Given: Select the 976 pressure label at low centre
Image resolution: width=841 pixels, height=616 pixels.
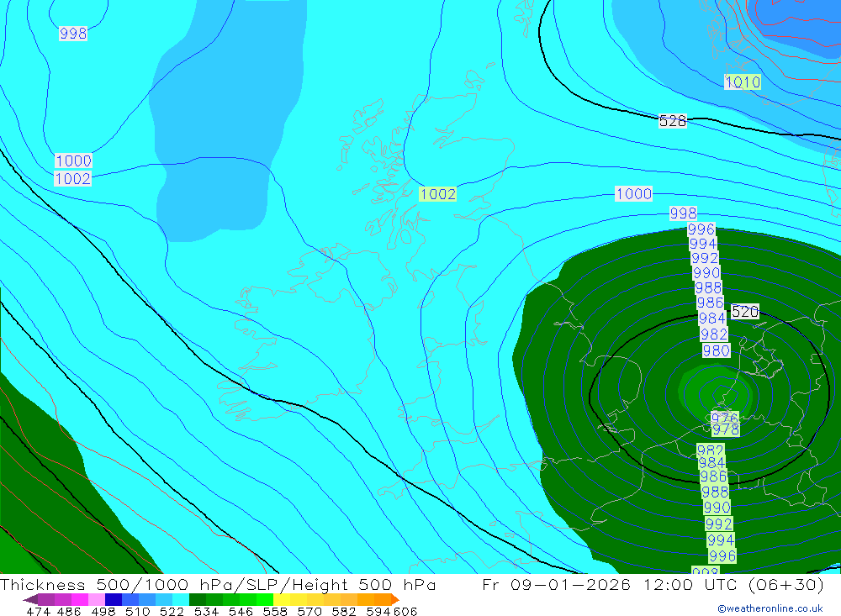Looking at the screenshot, I should pos(725,417).
